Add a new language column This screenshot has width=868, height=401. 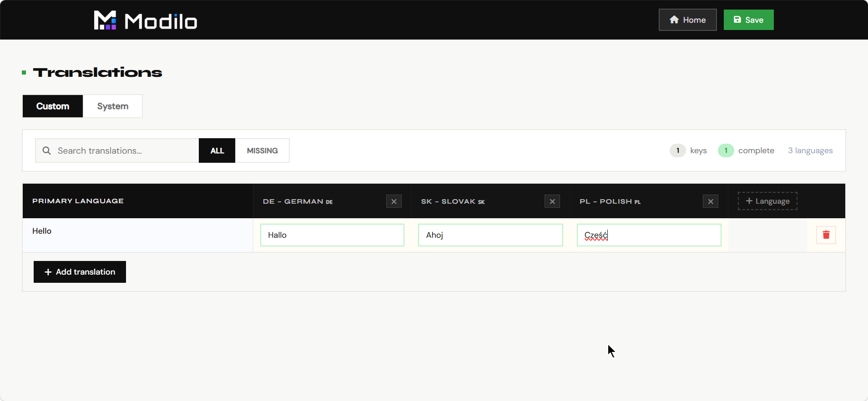click(x=767, y=201)
